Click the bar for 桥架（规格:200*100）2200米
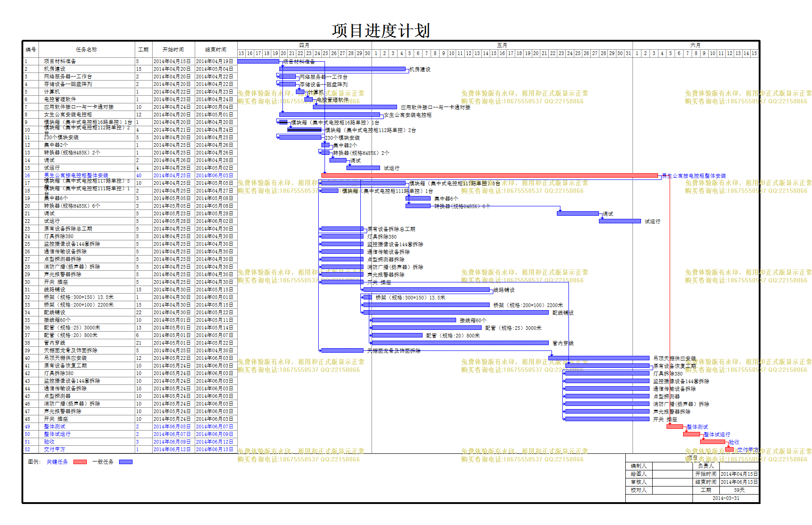Screen dimensions: 812x525 [x=426, y=305]
